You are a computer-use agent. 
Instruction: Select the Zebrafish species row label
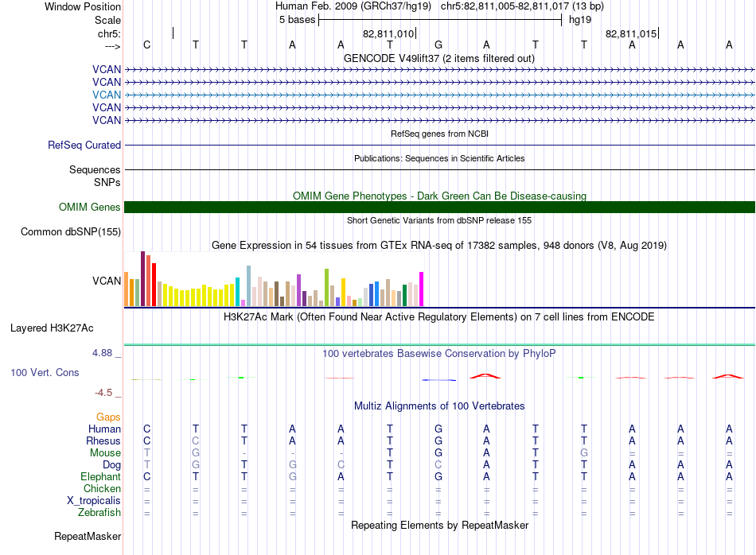pos(99,513)
